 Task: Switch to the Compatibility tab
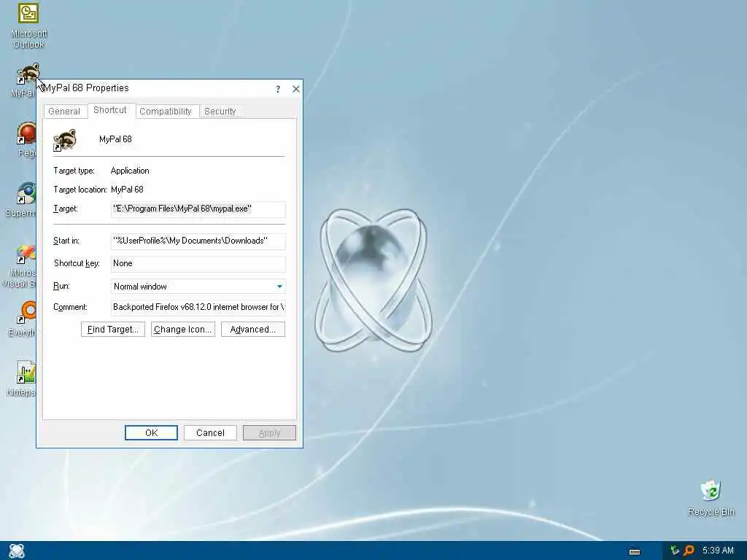point(166,112)
